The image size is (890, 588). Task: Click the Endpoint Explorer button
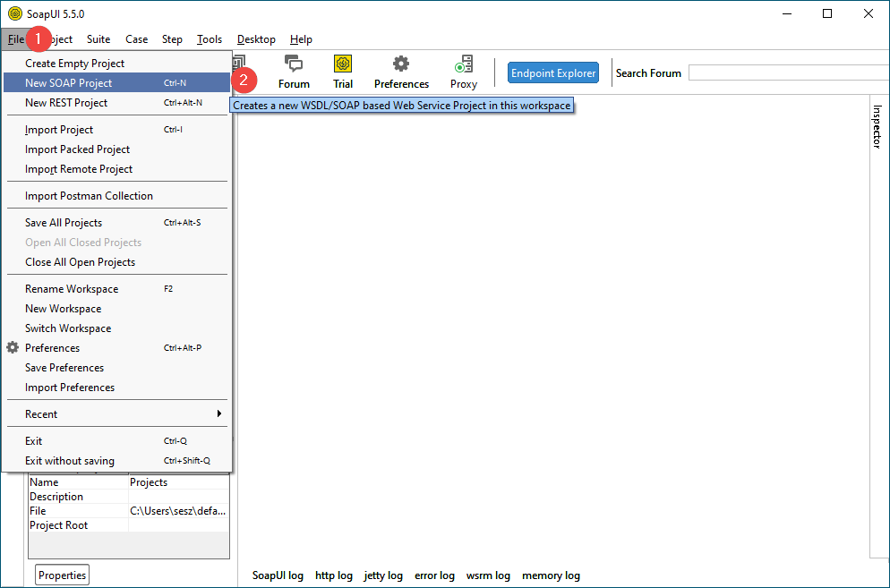pyautogui.click(x=552, y=72)
